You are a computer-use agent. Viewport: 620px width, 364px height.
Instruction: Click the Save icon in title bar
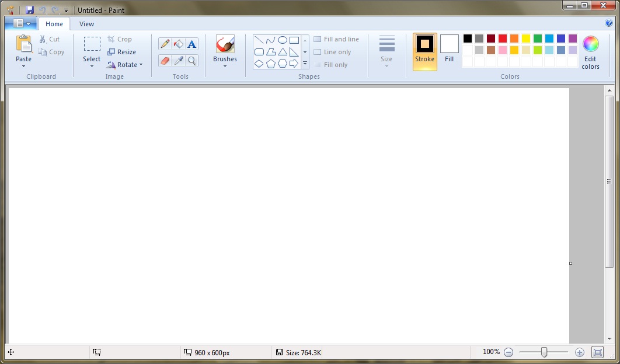pos(30,10)
